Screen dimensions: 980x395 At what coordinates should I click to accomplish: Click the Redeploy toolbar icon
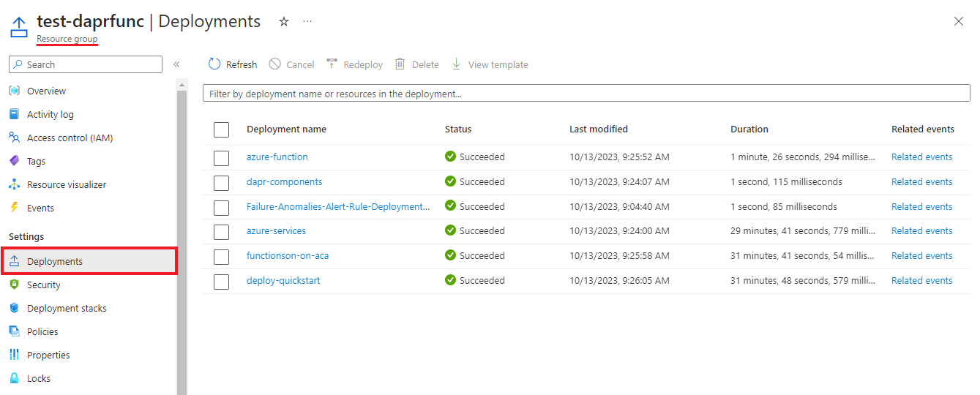[x=332, y=64]
